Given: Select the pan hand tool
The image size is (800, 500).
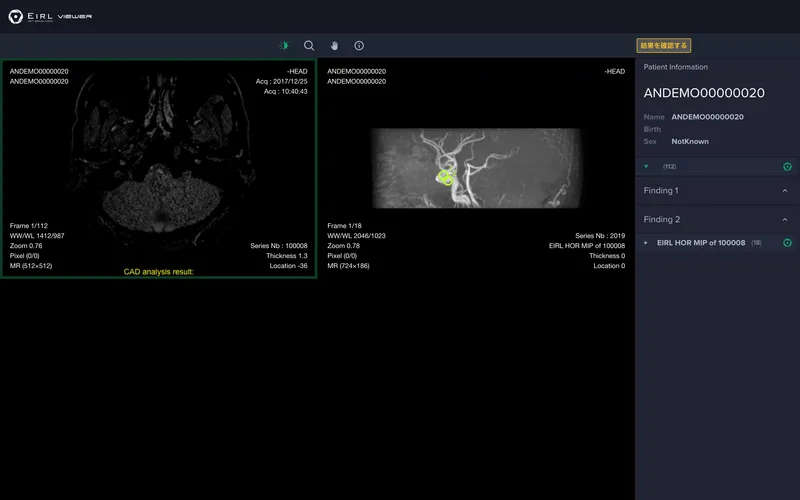Looking at the screenshot, I should click(x=334, y=46).
